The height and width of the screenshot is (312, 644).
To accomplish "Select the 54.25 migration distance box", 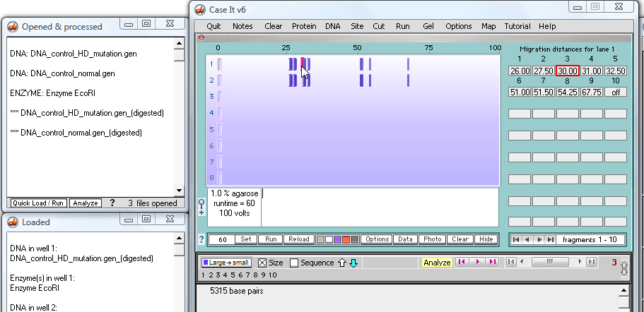I will click(x=567, y=92).
